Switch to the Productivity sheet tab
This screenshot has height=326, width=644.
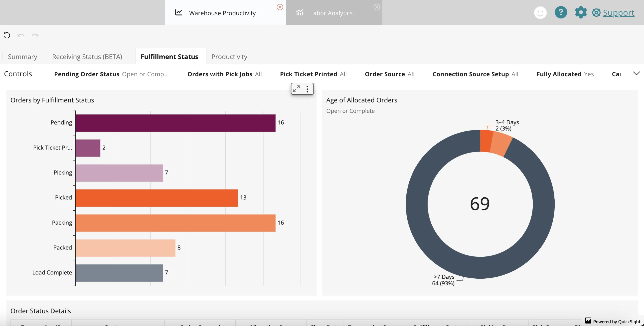[x=229, y=57]
